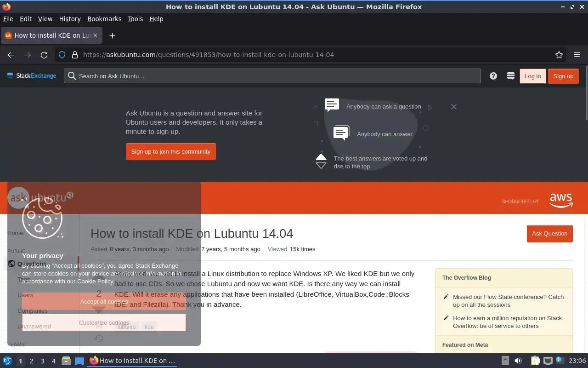Open the question title link

(192, 233)
